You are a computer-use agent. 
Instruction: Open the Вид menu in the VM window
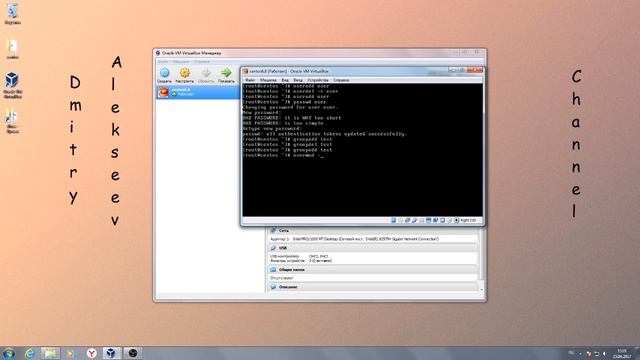click(285, 80)
